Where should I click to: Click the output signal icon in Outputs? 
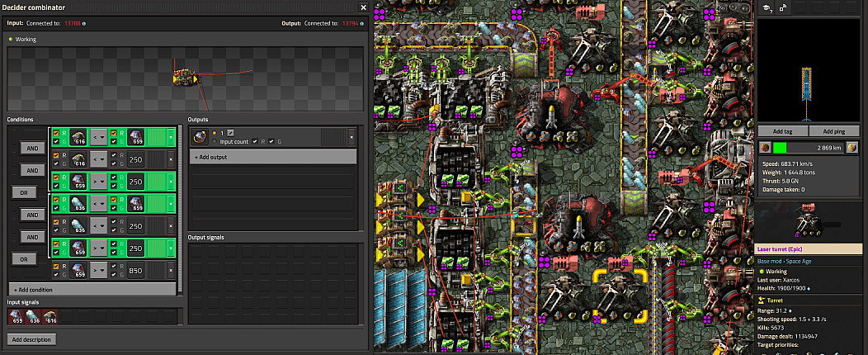(200, 136)
